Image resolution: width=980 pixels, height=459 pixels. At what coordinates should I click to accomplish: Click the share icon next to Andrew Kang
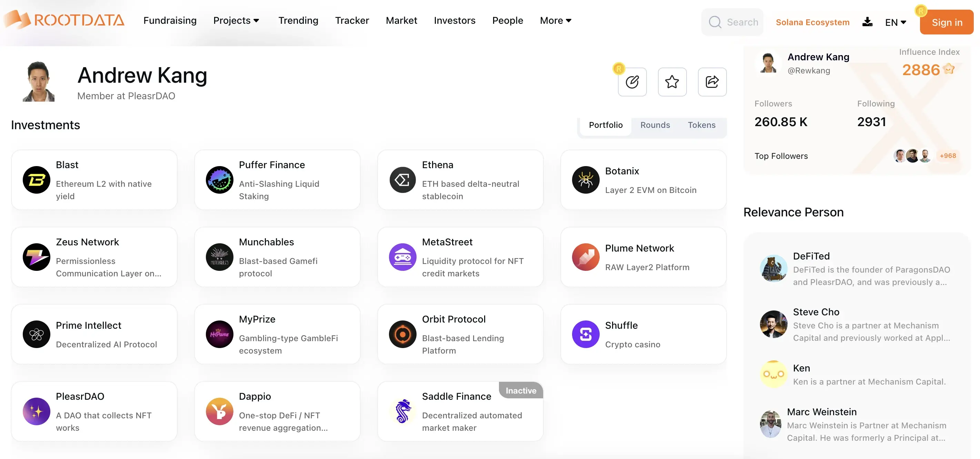(712, 81)
